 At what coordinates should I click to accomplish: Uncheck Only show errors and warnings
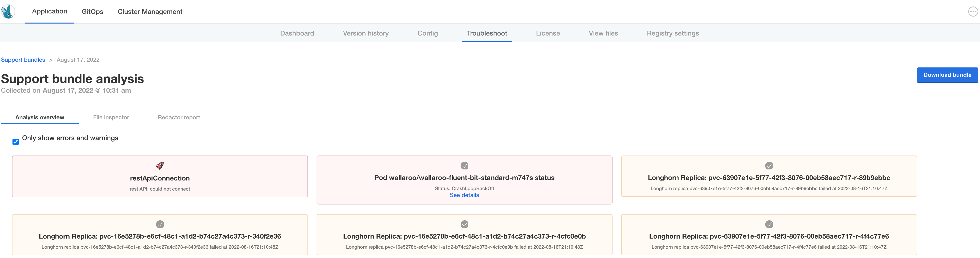pyautogui.click(x=16, y=142)
